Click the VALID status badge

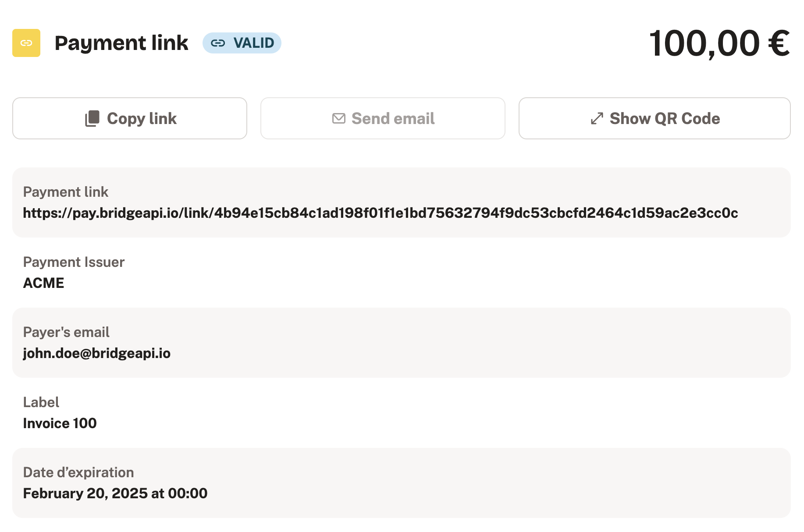click(242, 43)
